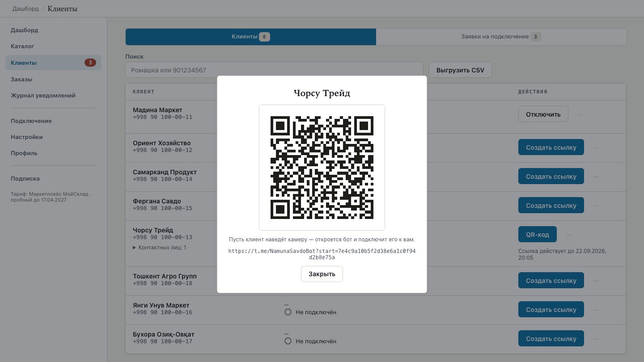
Task: Click the Тошкент Агро Групп client name
Action: [165, 276]
